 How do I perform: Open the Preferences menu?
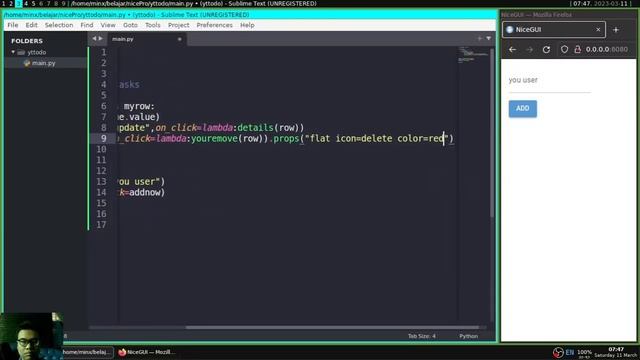(214, 25)
